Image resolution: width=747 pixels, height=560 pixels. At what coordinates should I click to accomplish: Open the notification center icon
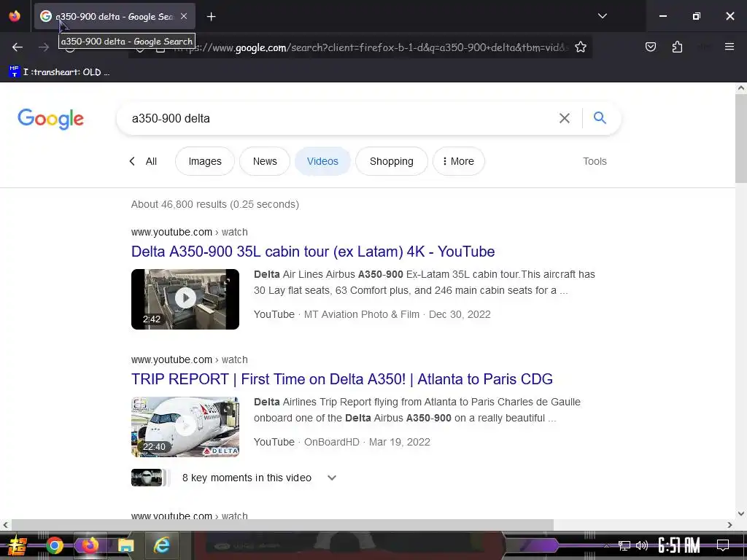click(723, 545)
